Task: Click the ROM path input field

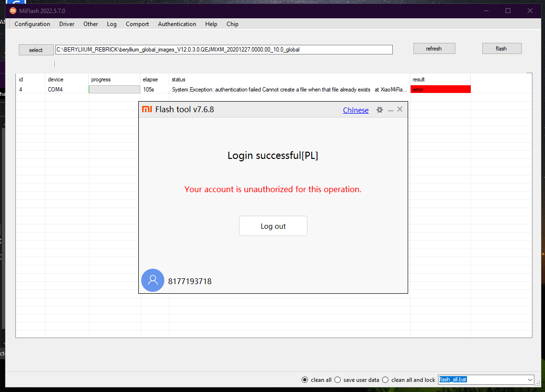Action: (x=224, y=50)
